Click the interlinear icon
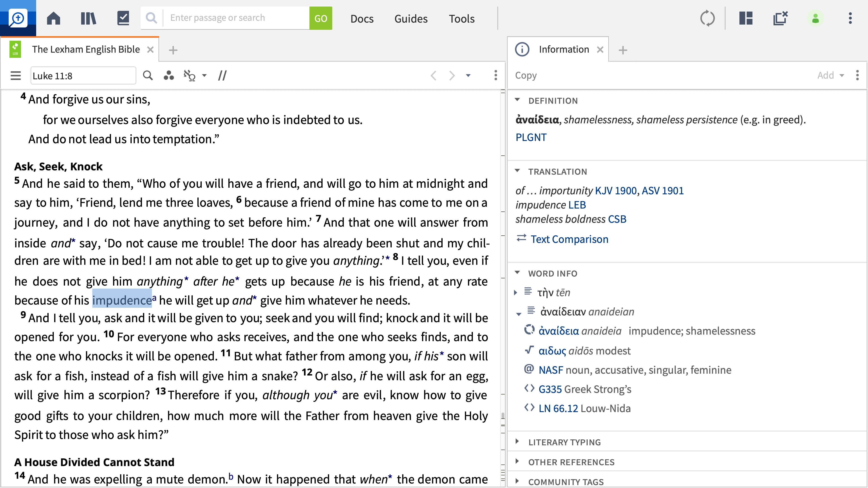Viewport: 868px width, 488px height. pos(190,75)
